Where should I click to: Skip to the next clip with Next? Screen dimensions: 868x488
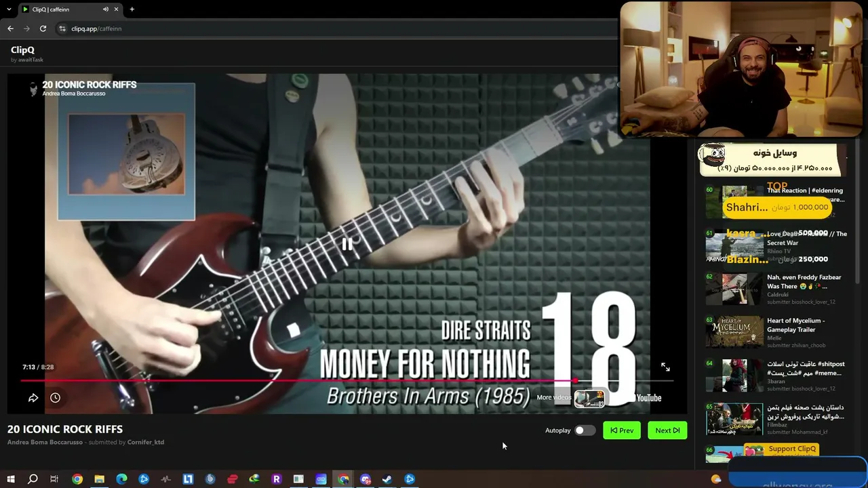(667, 430)
